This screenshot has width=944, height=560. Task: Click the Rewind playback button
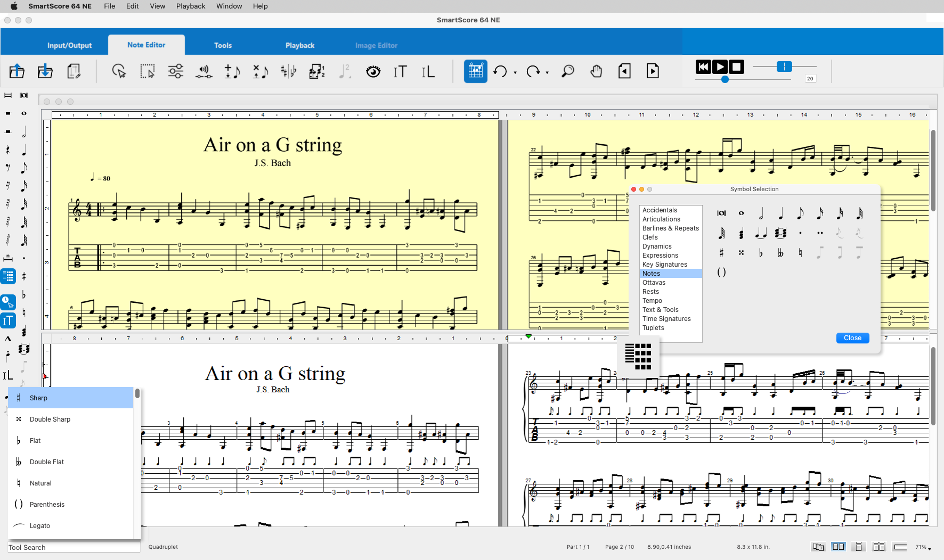coord(703,67)
